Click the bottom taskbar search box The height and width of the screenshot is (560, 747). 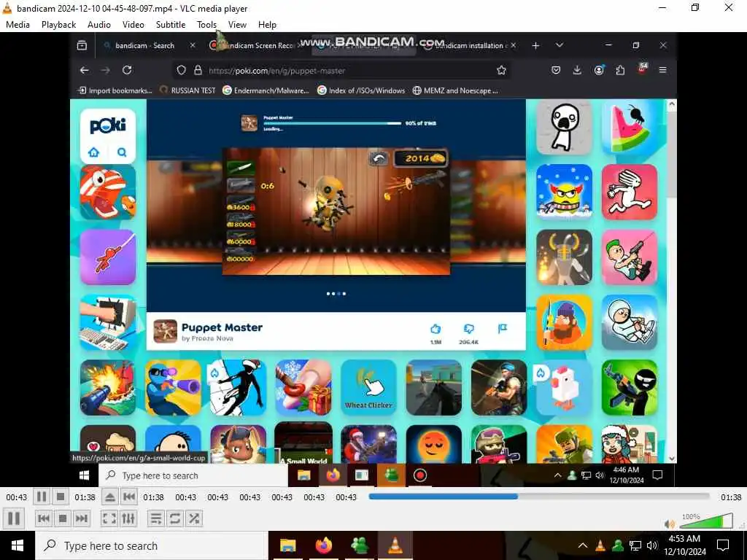(152, 545)
